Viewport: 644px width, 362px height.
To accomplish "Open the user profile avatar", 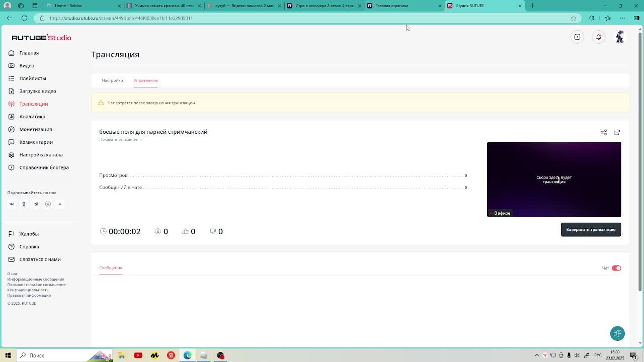I will pos(620,37).
